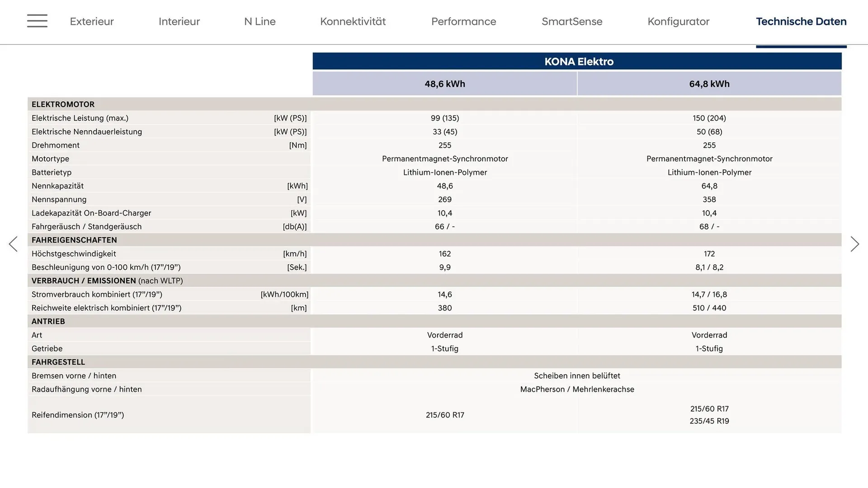Screen dimensions: 868x488
Task: Navigate to the Interieur section
Action: coord(179,21)
